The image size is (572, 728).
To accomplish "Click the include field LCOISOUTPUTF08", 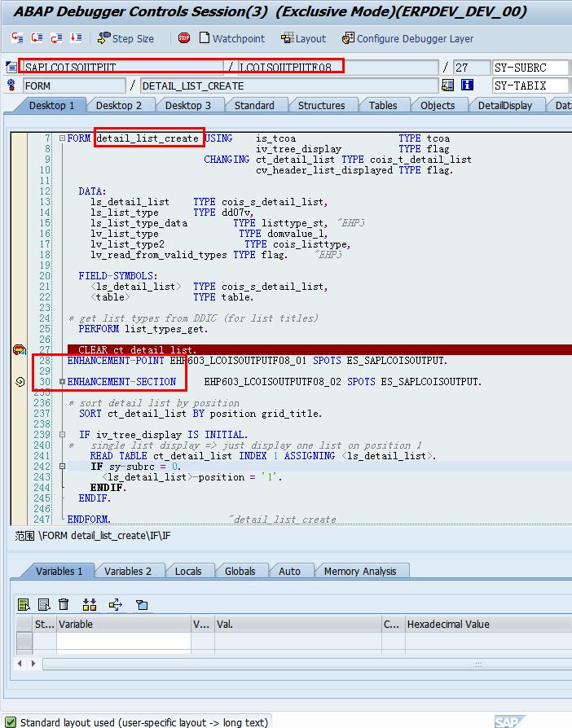I will [338, 68].
